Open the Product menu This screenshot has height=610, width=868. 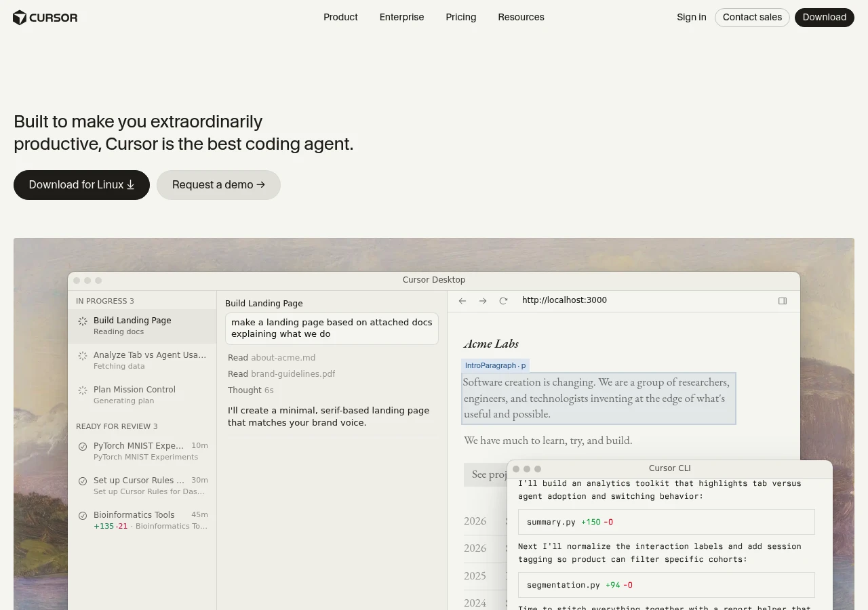tap(340, 18)
